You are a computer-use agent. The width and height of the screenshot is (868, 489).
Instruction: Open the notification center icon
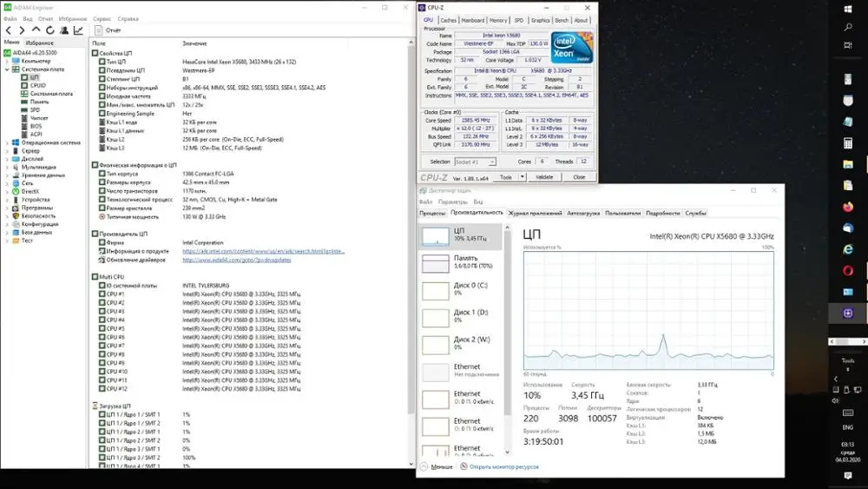click(848, 476)
